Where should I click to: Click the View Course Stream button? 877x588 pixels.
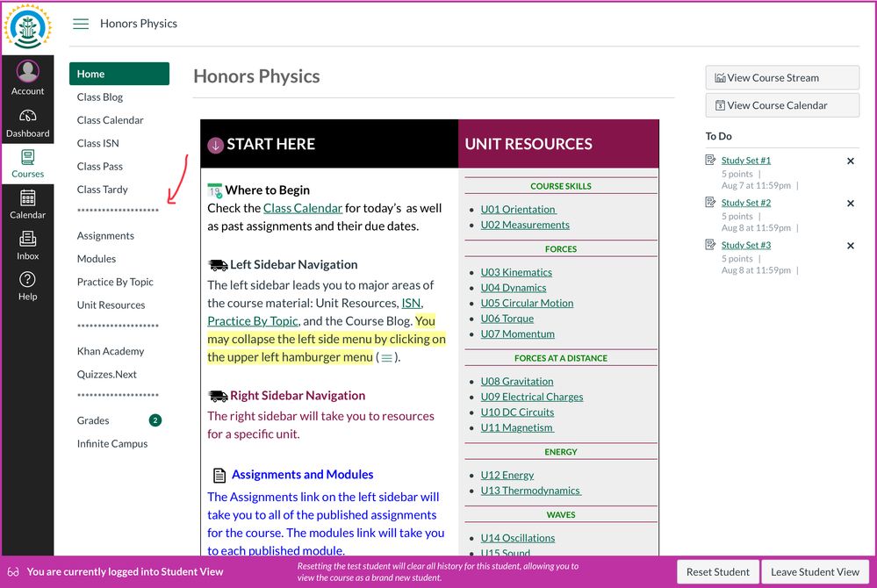(x=781, y=77)
